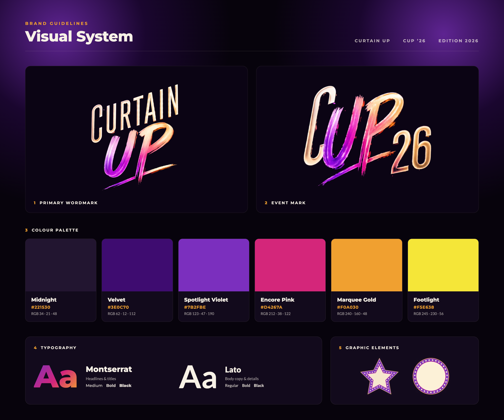Click the round marquee circle graphic
Image resolution: width=504 pixels, height=420 pixels.
click(x=431, y=376)
